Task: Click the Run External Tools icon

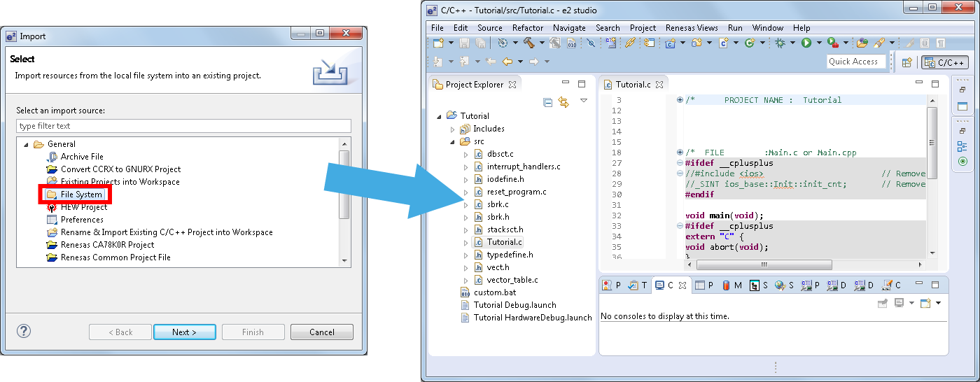Action: click(833, 43)
